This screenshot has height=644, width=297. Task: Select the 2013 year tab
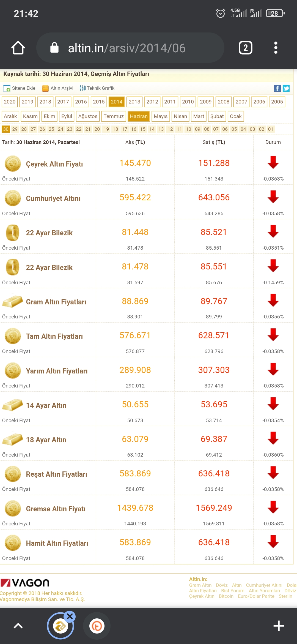click(x=134, y=102)
